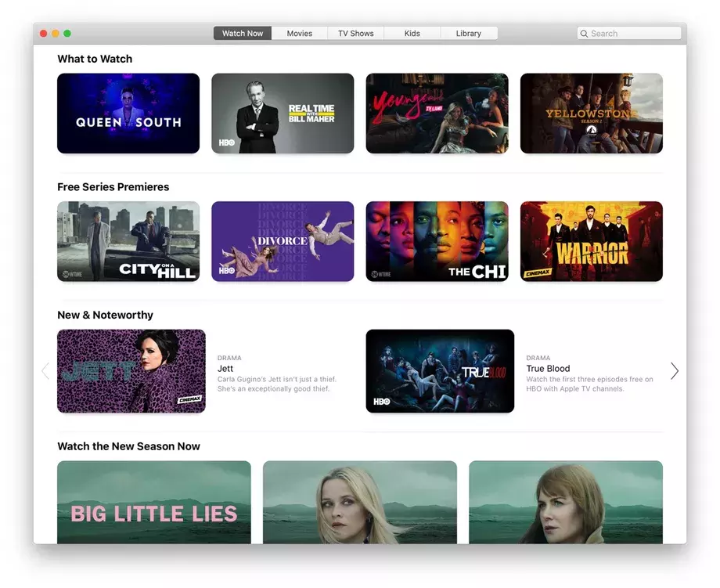
Task: Click the Free Series Premieres heading
Action: [113, 187]
